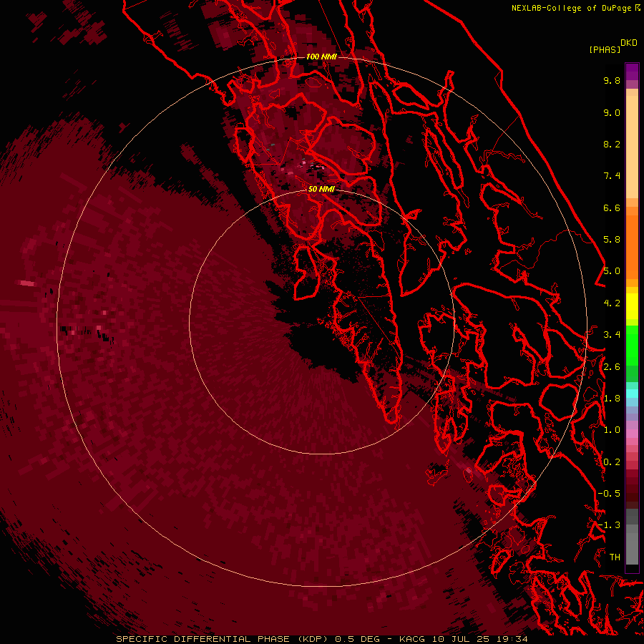Click the 4.2 value on the color scale
This screenshot has width=644, height=644.
point(612,303)
